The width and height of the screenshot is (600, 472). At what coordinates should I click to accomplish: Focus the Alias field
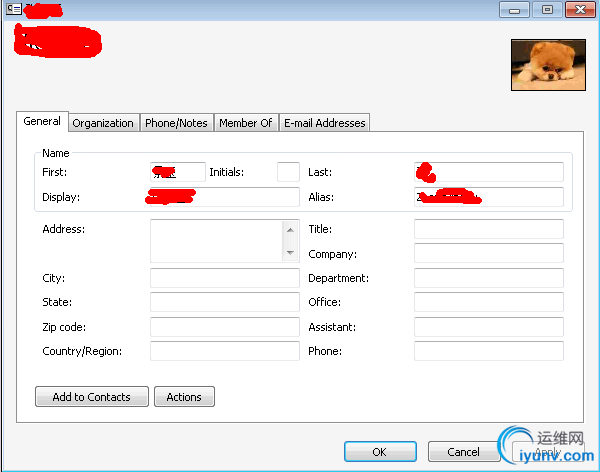tap(489, 197)
